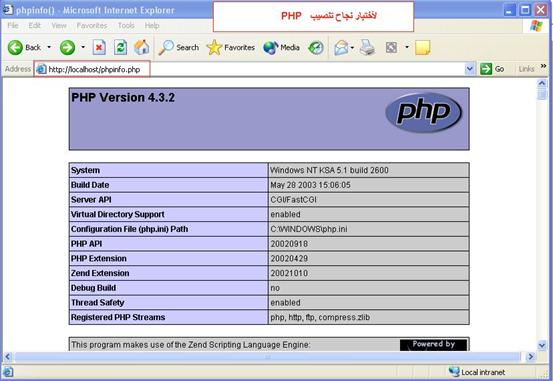Viewport: 553px width, 381px height.
Task: Click the 'Virtual Directory Support' label
Action: point(117,214)
